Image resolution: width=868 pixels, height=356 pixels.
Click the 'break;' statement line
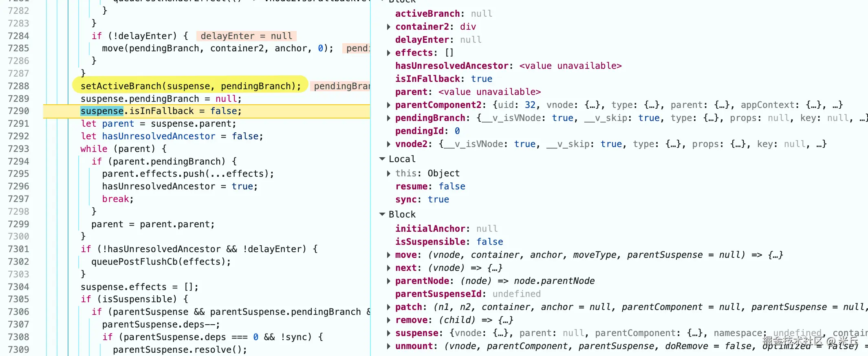tap(118, 199)
